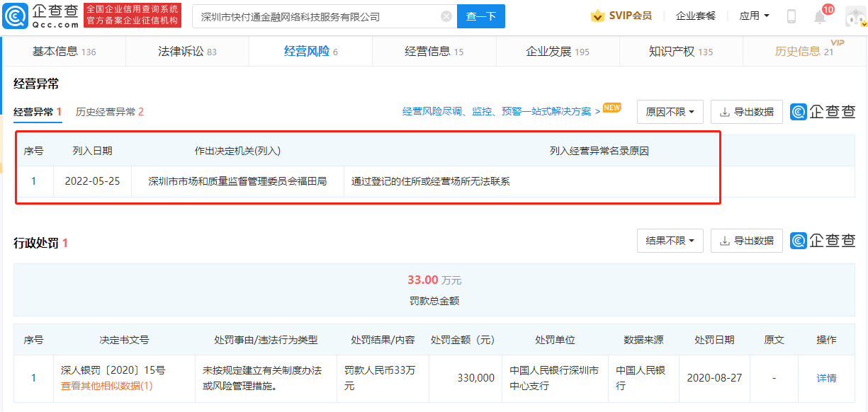Export 经营异常 data with 导出数据
Screen dimensions: 868x412
coord(747,112)
